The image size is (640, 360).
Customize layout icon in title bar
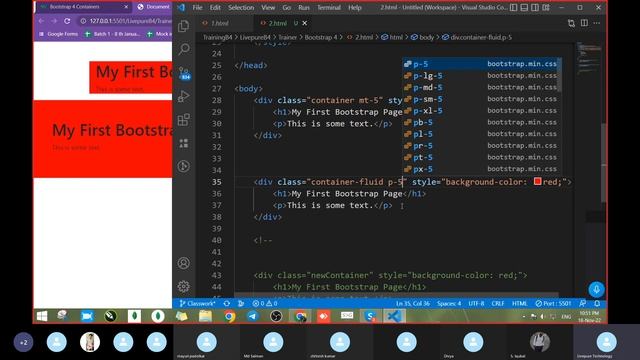click(x=546, y=7)
